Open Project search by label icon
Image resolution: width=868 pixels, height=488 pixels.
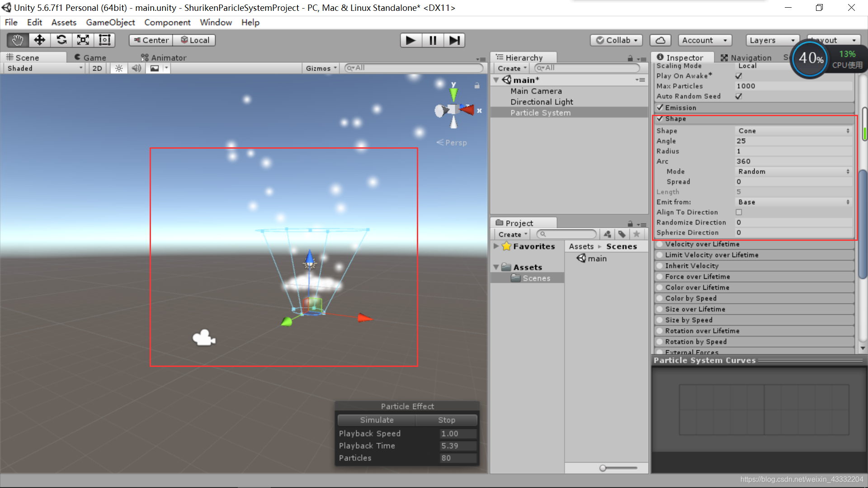622,234
